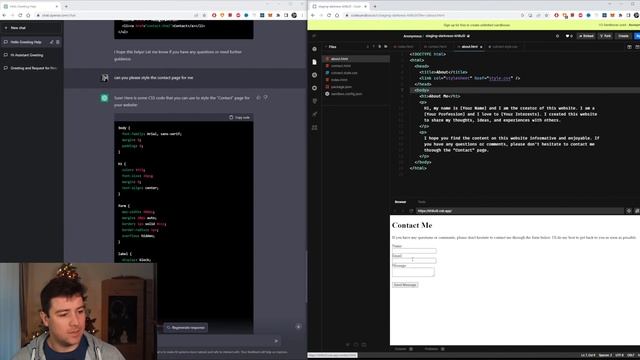Switch to the contact-style.css editor tab
Screen dimensions: 640x360
click(503, 47)
